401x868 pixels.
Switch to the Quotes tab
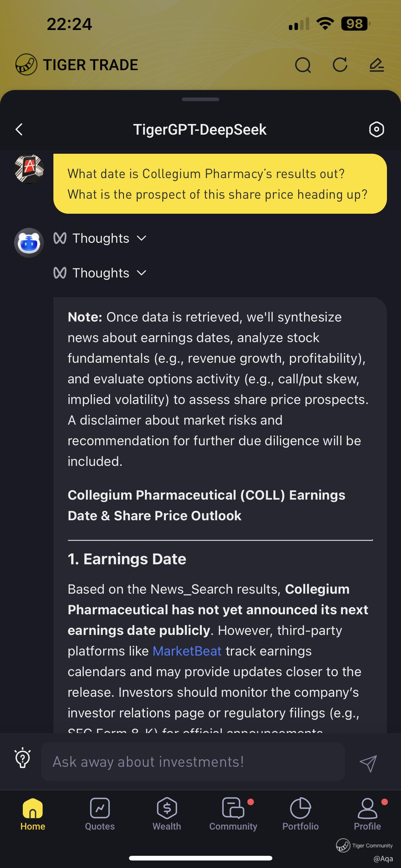pyautogui.click(x=100, y=814)
